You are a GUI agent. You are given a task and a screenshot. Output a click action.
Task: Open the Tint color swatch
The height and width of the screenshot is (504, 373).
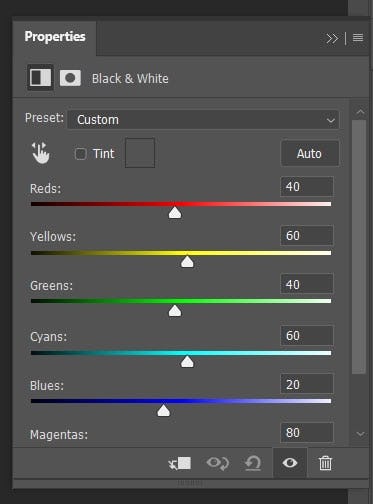140,153
